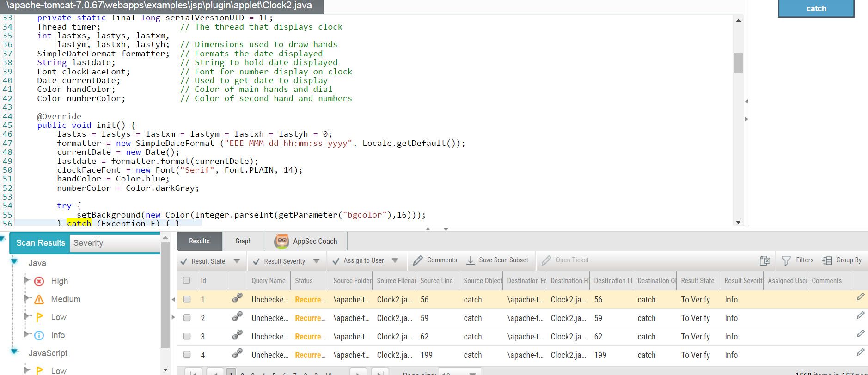This screenshot has width=868, height=375.
Task: Sort by the Query Name column header
Action: tap(269, 281)
